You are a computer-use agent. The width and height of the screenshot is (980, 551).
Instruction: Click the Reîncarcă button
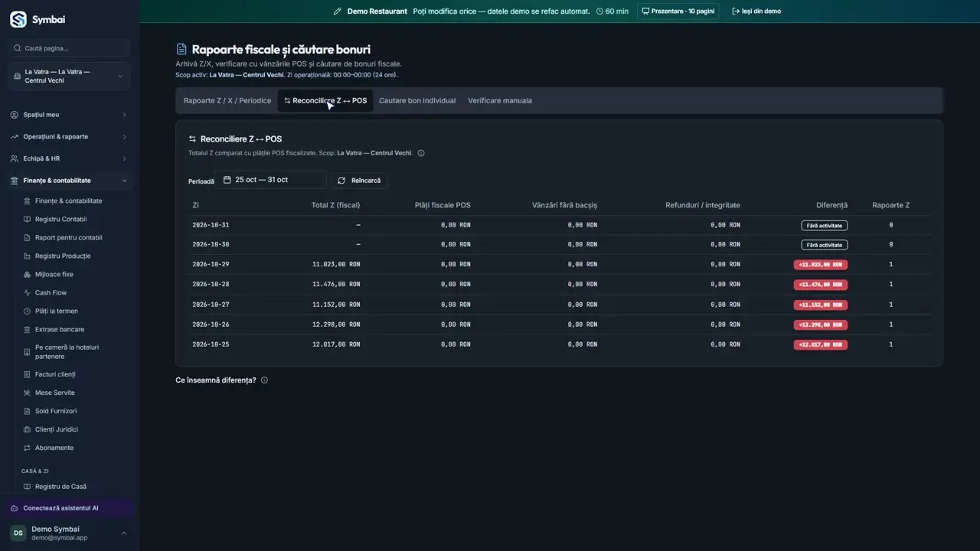tap(359, 181)
